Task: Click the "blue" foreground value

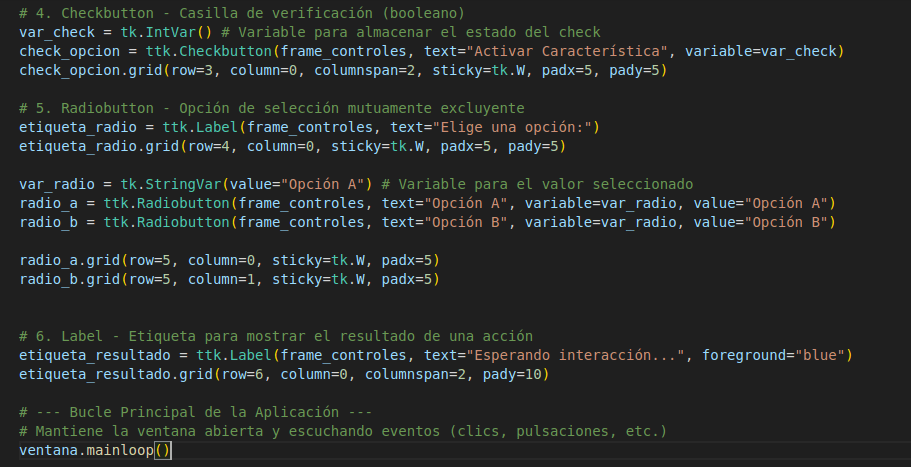Action: [x=825, y=355]
